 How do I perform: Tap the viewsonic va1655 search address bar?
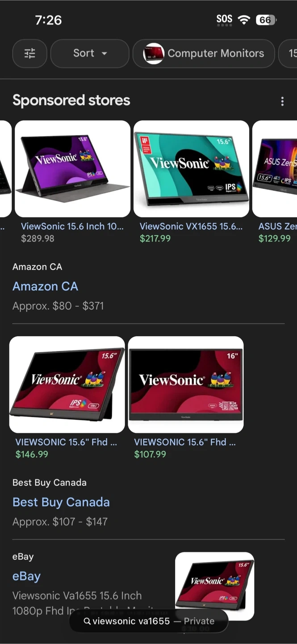click(x=149, y=621)
